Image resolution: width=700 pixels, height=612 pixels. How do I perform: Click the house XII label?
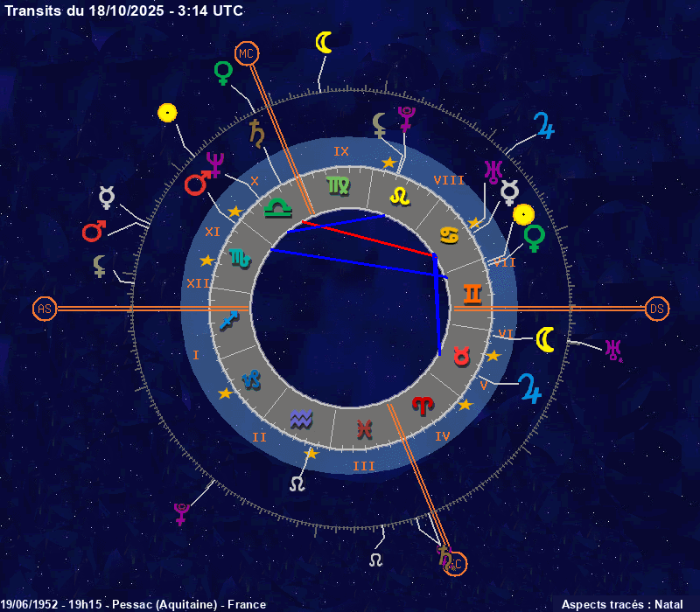197,282
